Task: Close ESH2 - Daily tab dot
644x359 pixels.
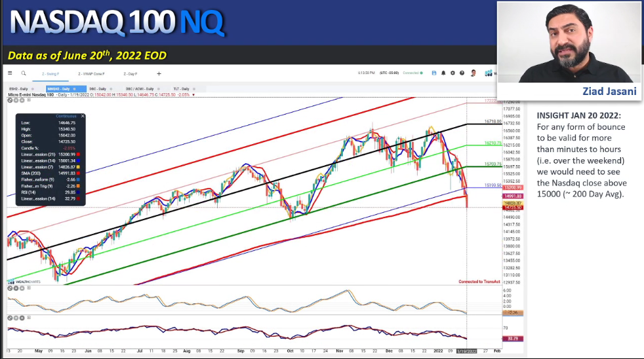Action: [x=32, y=88]
